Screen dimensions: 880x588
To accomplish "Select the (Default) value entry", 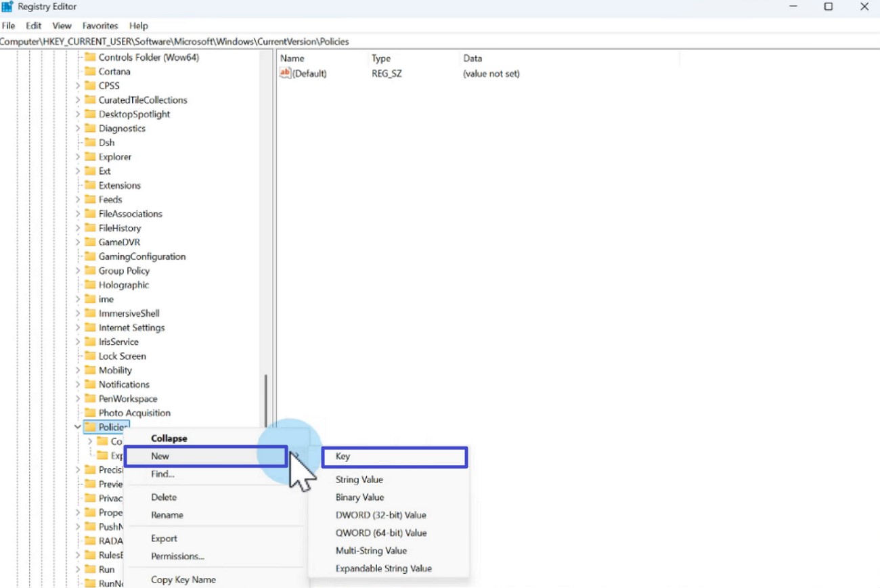I will 309,73.
